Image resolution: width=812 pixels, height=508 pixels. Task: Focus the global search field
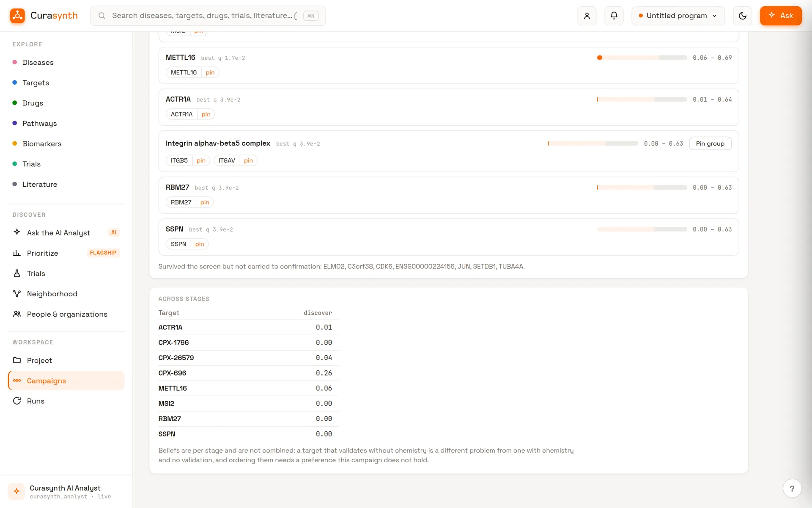pos(208,16)
